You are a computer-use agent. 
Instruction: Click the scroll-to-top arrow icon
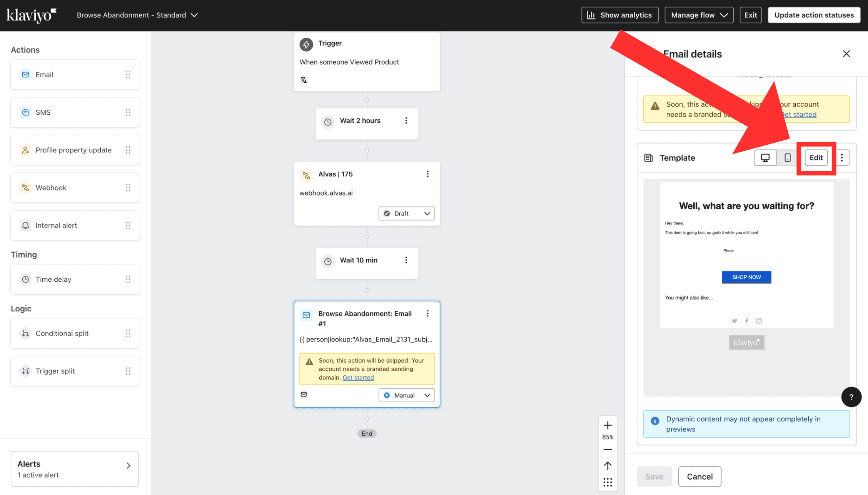[x=608, y=466]
